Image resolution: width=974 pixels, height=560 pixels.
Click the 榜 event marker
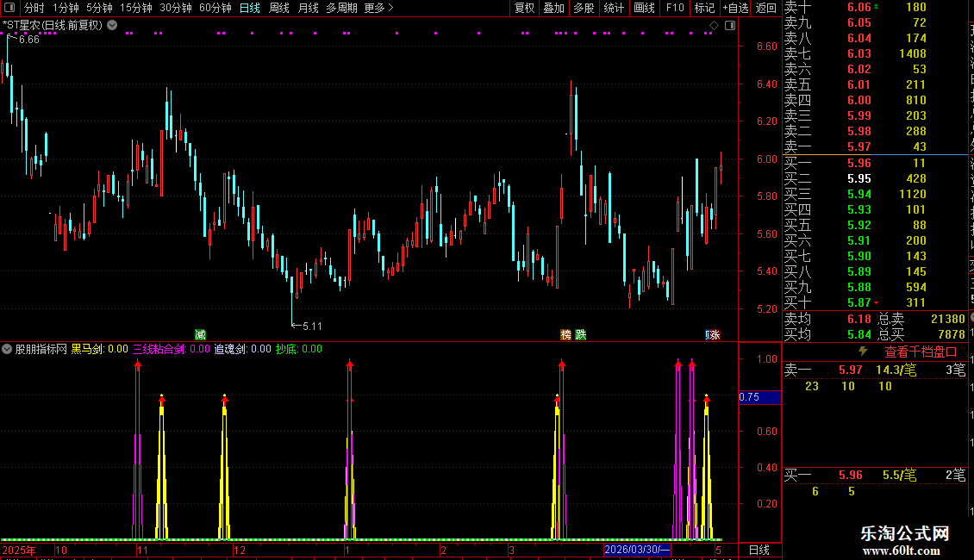[x=566, y=334]
